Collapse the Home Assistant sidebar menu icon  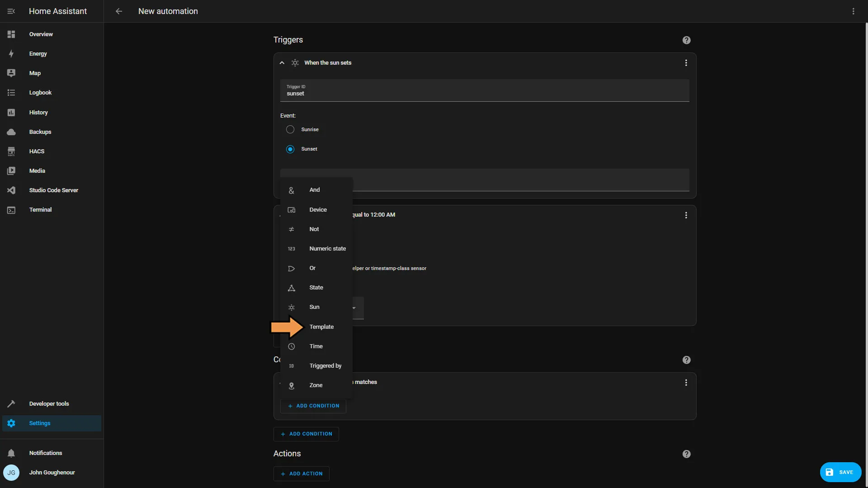click(x=11, y=11)
